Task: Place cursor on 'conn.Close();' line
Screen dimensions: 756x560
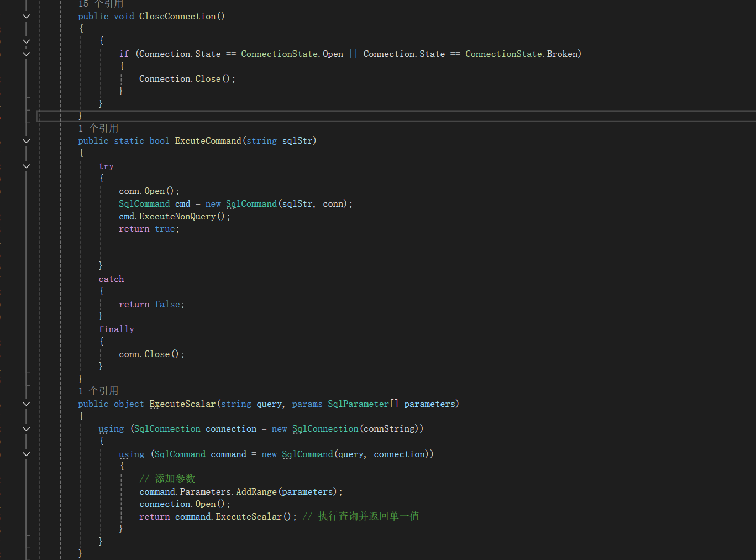Action: 152,354
